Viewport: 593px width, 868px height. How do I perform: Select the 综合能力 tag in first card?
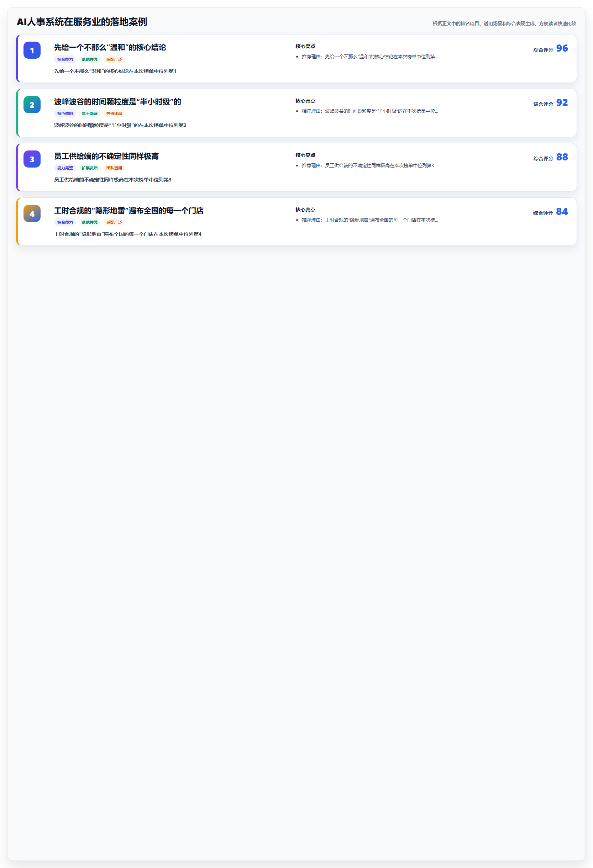65,59
